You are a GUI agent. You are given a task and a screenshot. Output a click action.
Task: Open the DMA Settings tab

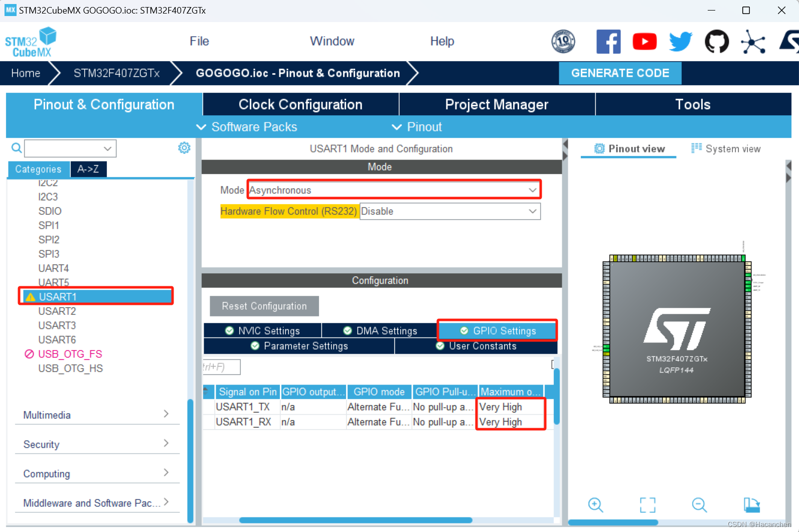380,330
